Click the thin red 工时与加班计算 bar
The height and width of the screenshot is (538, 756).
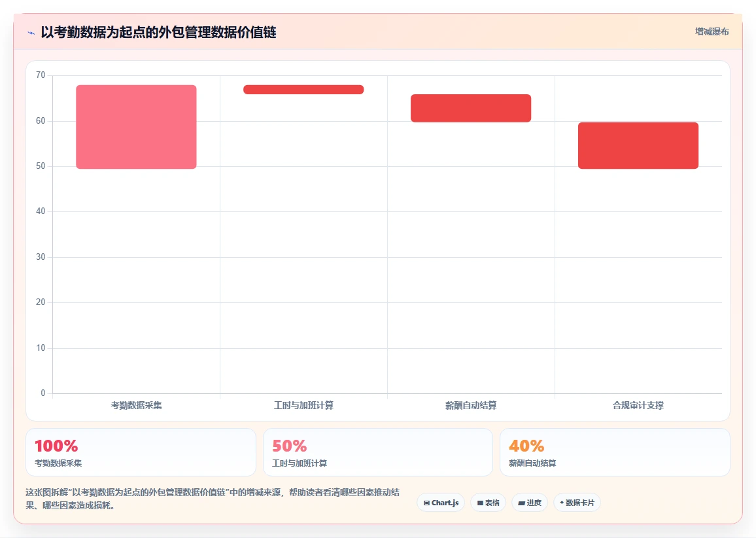click(303, 89)
